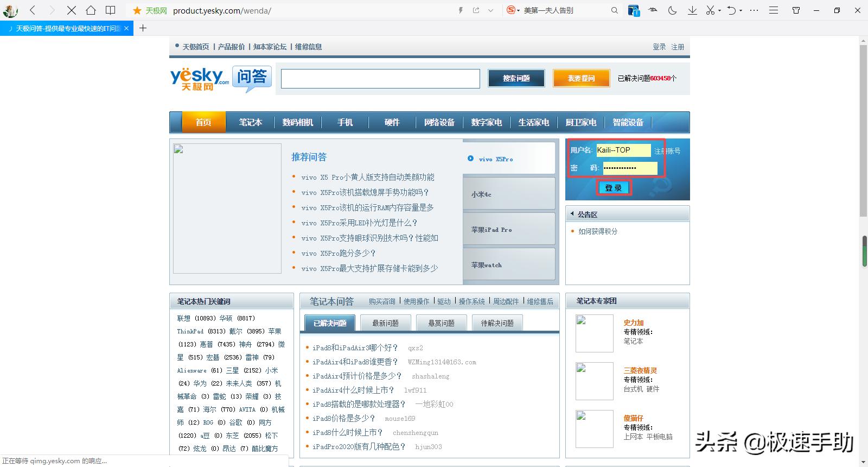Select the 手机 navigation tab

(x=344, y=122)
